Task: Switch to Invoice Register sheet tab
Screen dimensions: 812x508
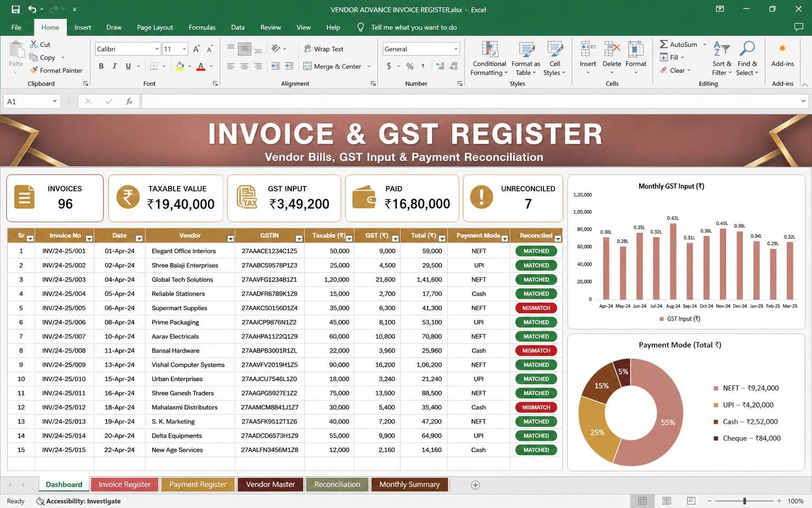Action: 124,484
